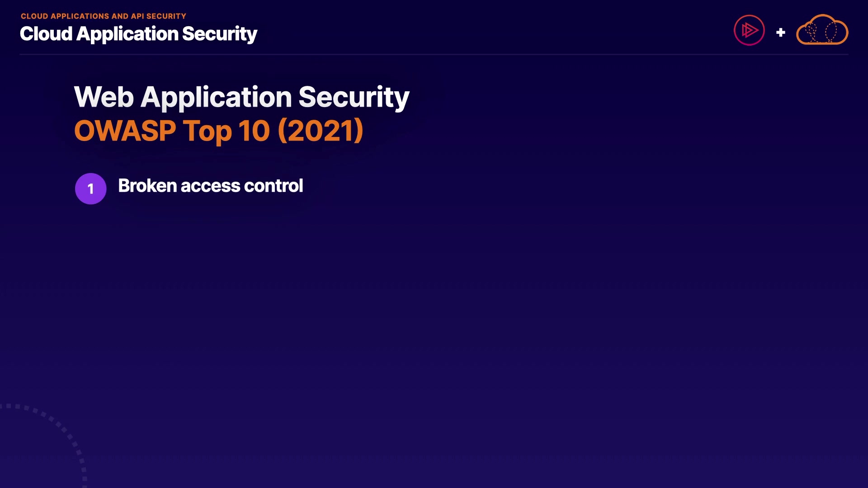Click the word "Top" in orange heading
The image size is (868, 488).
(x=207, y=131)
